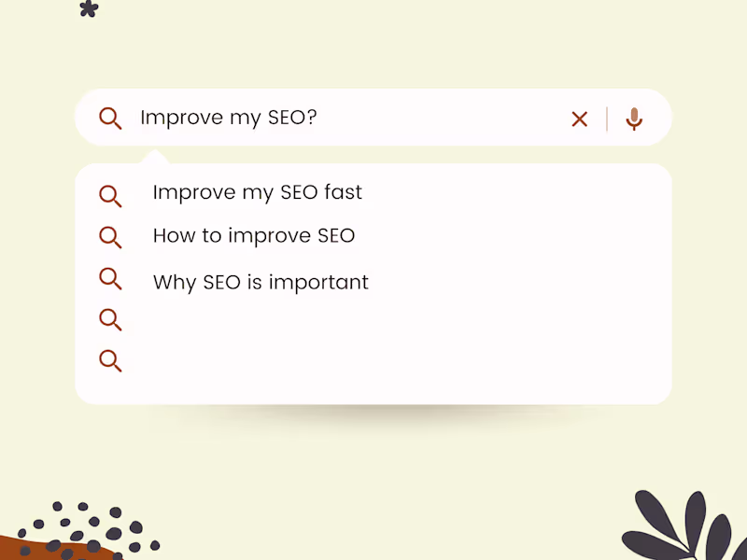
Task: Click the last suggestion row's magnifier icon
Action: [110, 360]
